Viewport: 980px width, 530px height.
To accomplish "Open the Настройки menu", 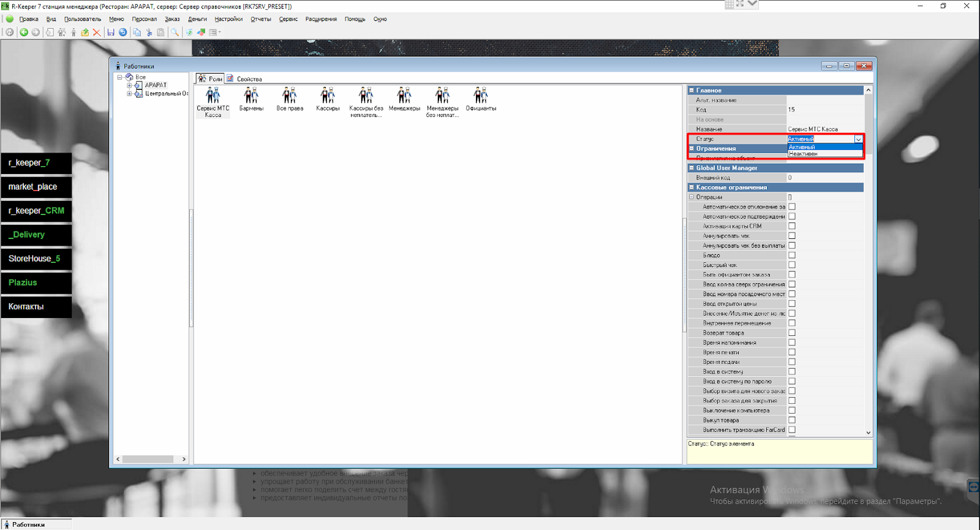I will coord(228,19).
